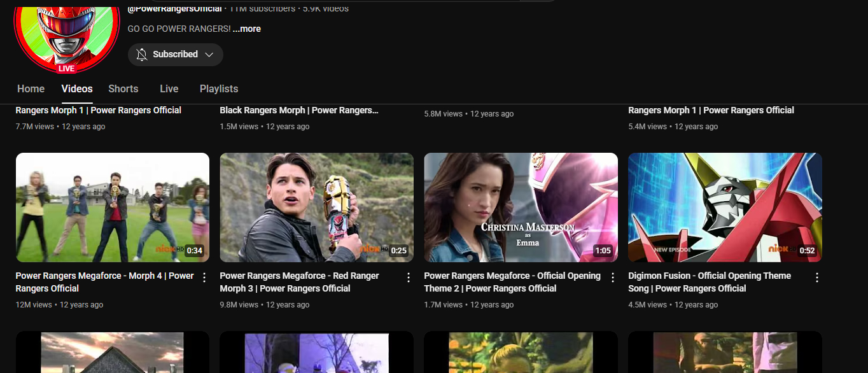Open the Playlists tab
868x373 pixels.
(x=218, y=89)
